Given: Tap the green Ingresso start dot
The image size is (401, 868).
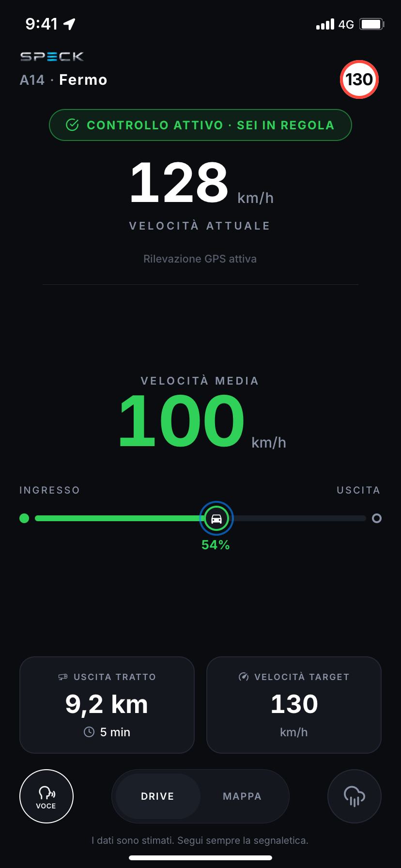Looking at the screenshot, I should tap(24, 518).
